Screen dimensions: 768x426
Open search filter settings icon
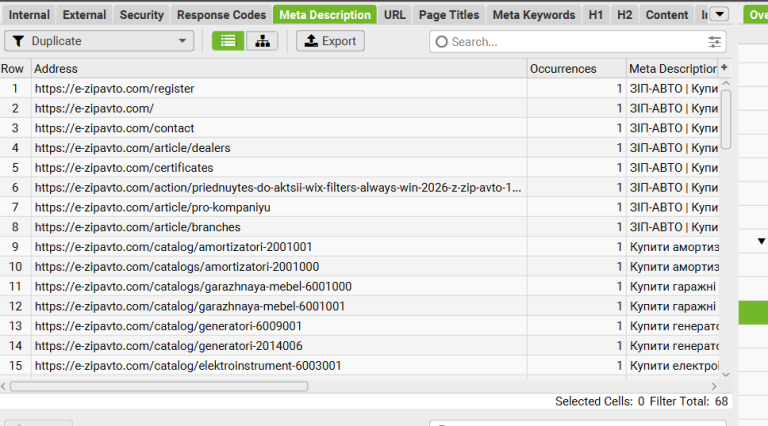pos(714,42)
